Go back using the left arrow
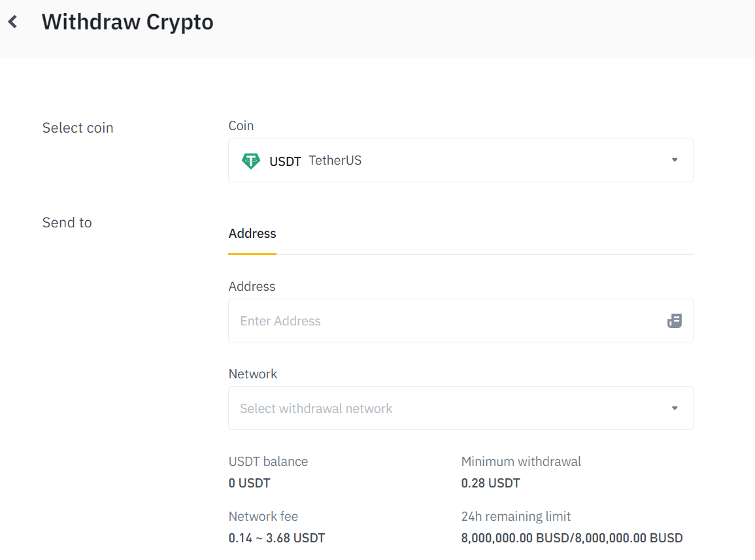The image size is (755, 560). point(12,22)
